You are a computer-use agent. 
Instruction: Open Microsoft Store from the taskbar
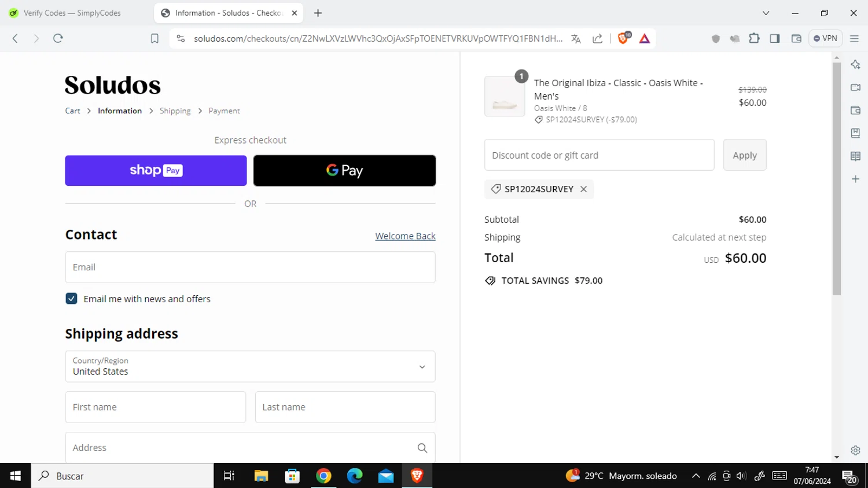point(292,476)
